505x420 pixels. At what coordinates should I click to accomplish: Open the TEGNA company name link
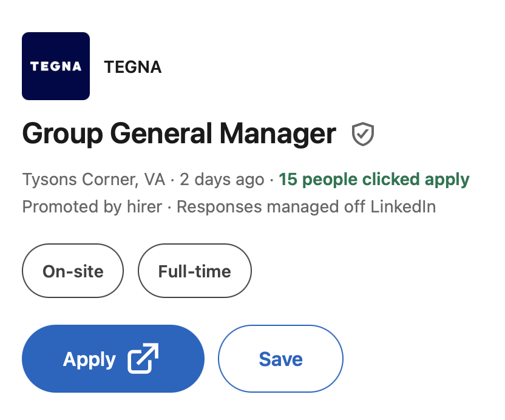click(x=133, y=67)
